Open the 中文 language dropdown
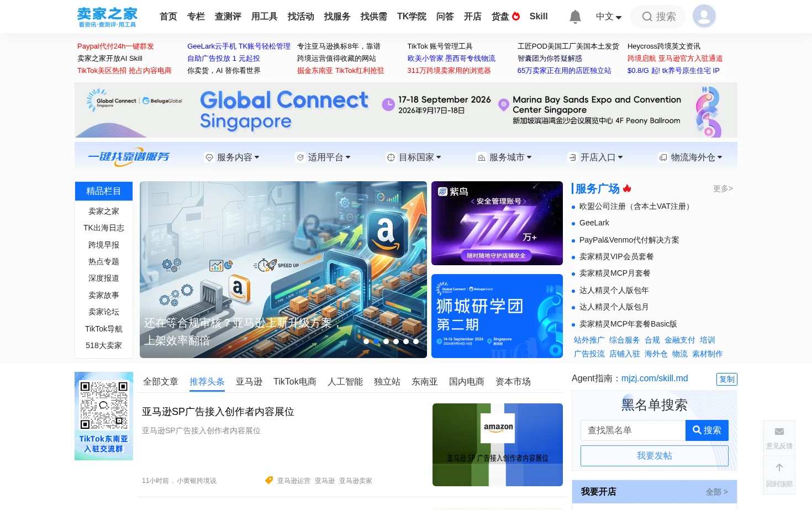Screen dimensions: 812x510 [609, 17]
